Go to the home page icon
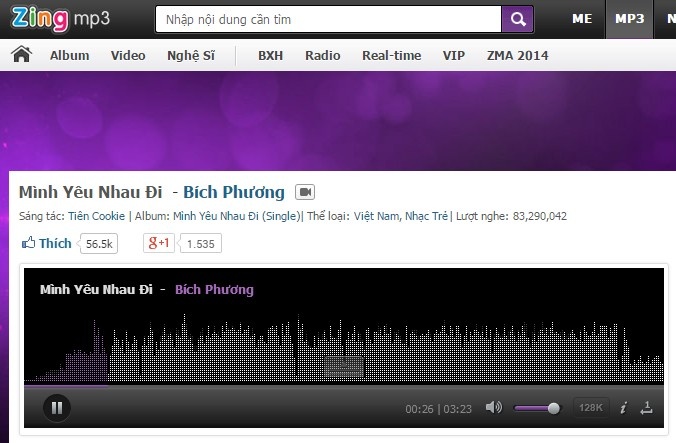This screenshot has height=443, width=676. click(x=20, y=55)
